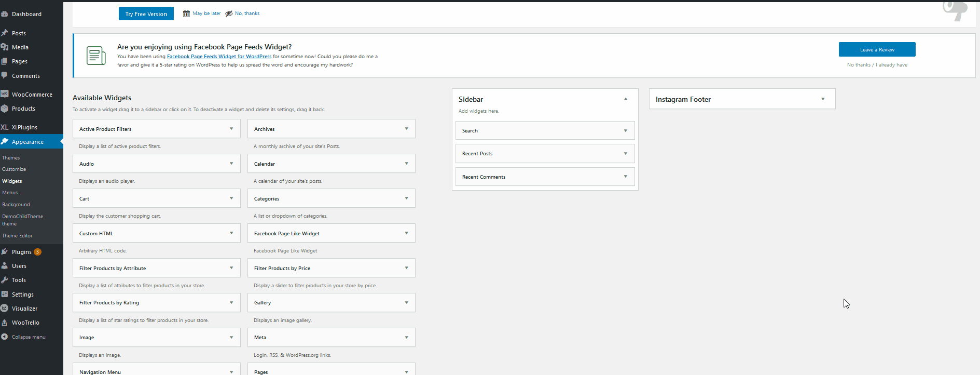
Task: Click the Collapse menu arrow icon
Action: (5, 337)
